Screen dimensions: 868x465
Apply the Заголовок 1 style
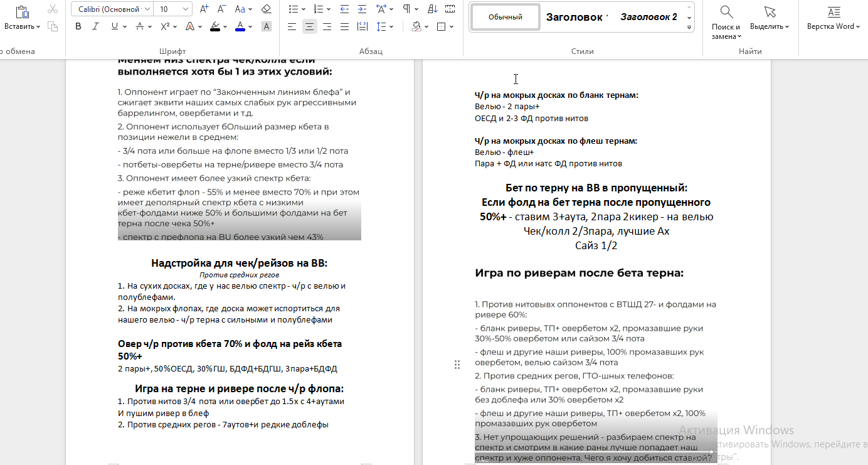pyautogui.click(x=577, y=17)
